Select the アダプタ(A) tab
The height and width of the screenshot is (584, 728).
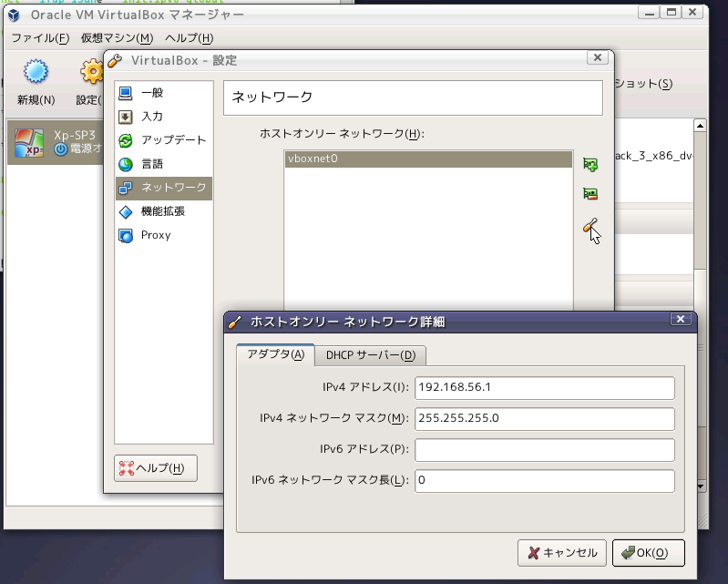click(x=275, y=355)
